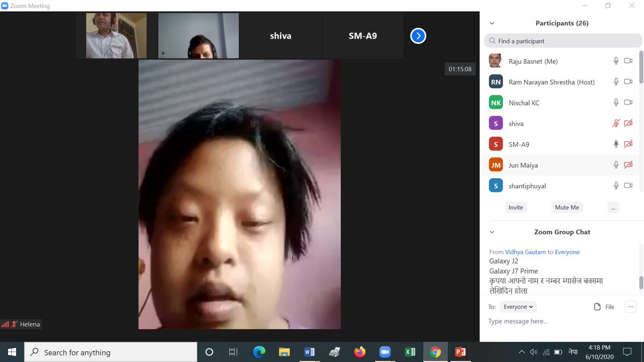Image resolution: width=644 pixels, height=362 pixels.
Task: Click Vidhya Gautam sender name link
Action: (x=525, y=252)
